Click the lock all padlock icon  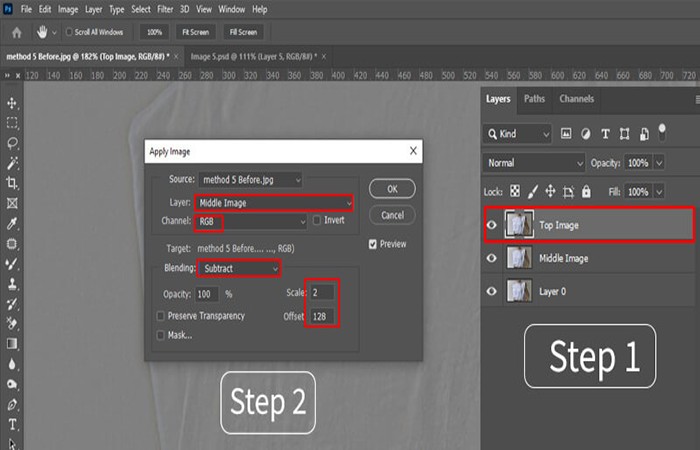586,192
